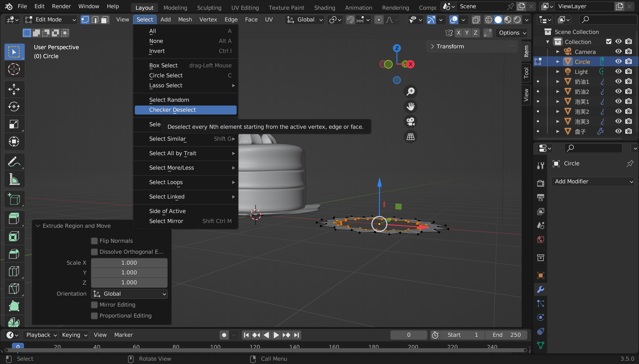The image size is (639, 364).
Task: Select the Inset Faces tool
Action: 14,236
